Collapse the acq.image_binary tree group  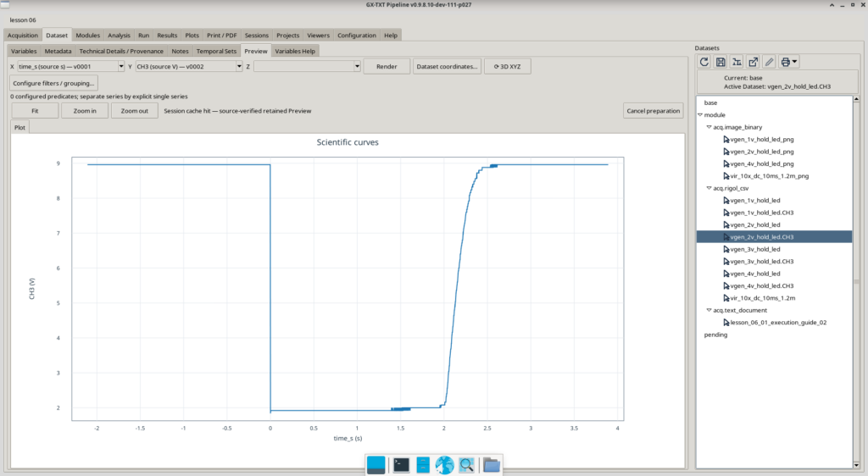[x=709, y=127]
